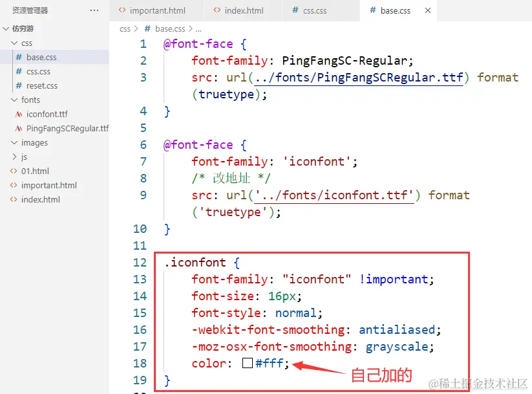532x394 pixels.
Task: Select iconfont.ttf in the fonts folder
Action: [x=47, y=114]
